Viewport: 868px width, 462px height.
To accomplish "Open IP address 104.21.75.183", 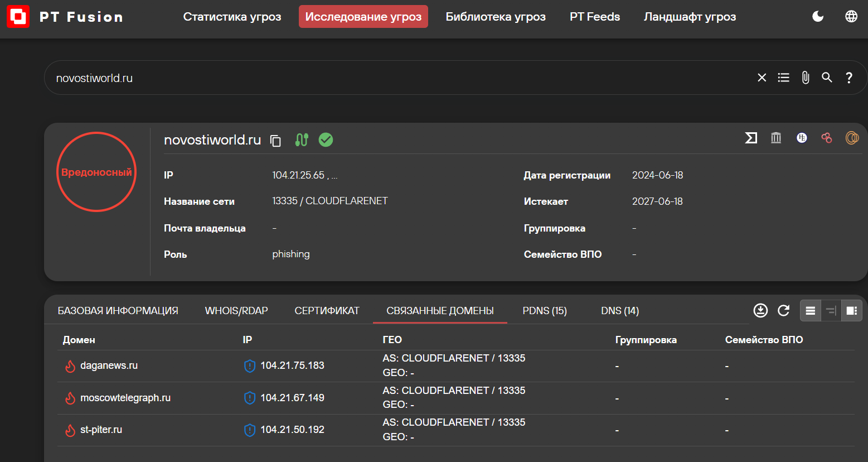I will click(292, 365).
